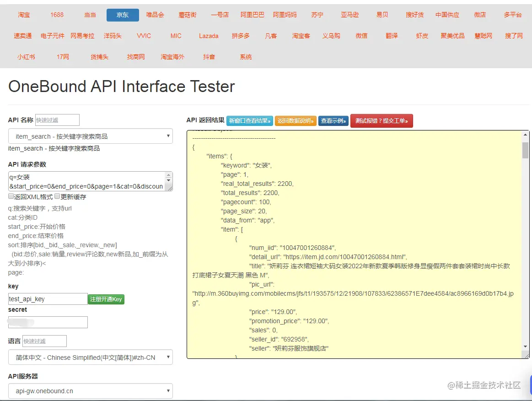The height and width of the screenshot is (401, 532).
Task: Select the 网易考拉 tab
Action: 82,36
